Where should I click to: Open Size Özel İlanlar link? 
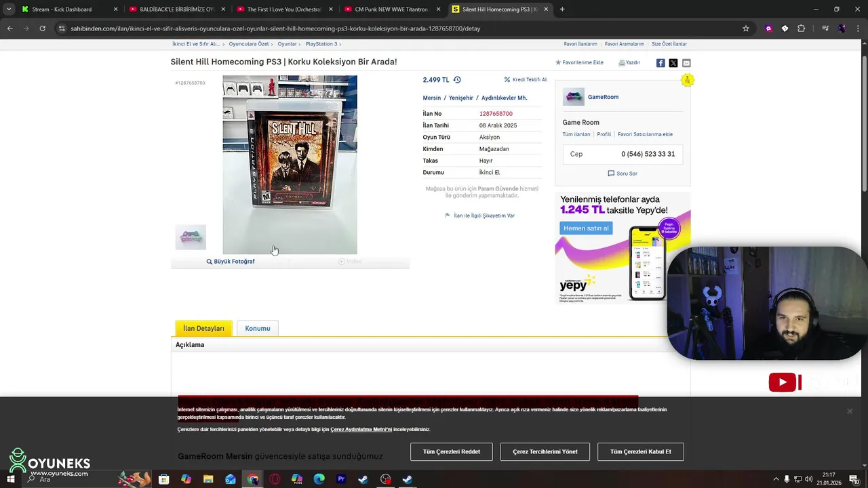point(669,44)
